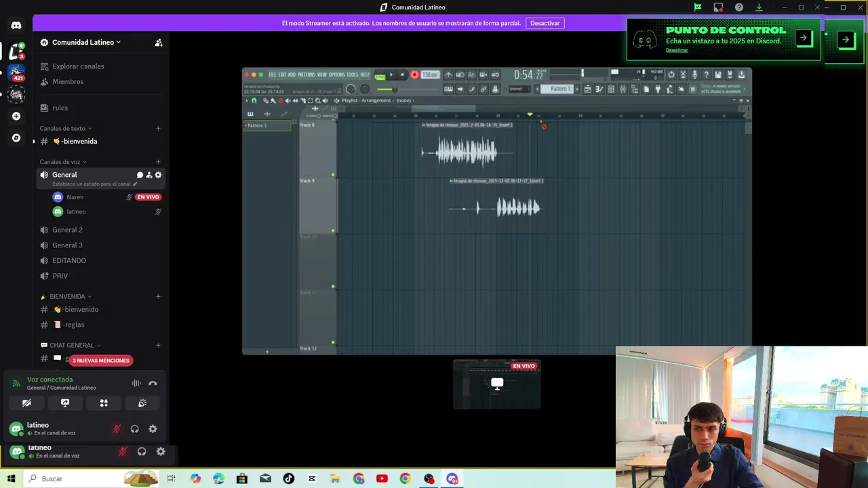The image size is (868, 488).
Task: Click FL Studio microphone audio recording icon
Action: click(x=694, y=75)
